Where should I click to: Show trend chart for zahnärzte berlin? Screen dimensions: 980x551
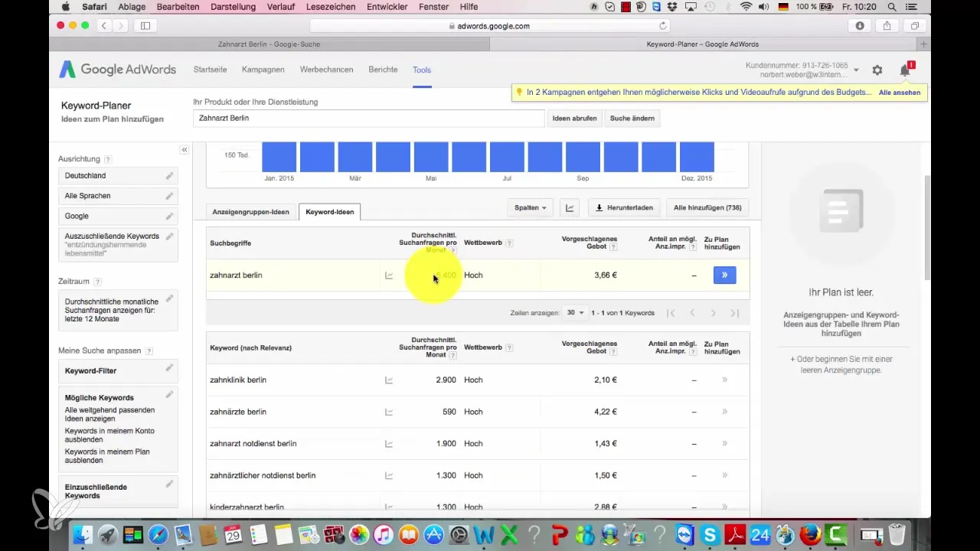pyautogui.click(x=389, y=412)
